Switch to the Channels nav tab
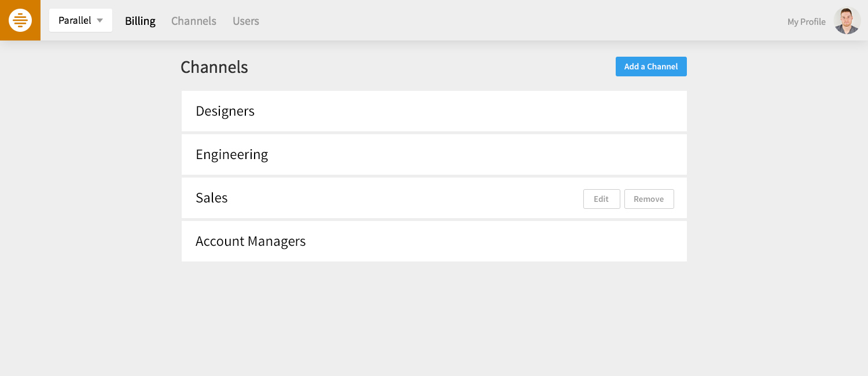 click(194, 21)
